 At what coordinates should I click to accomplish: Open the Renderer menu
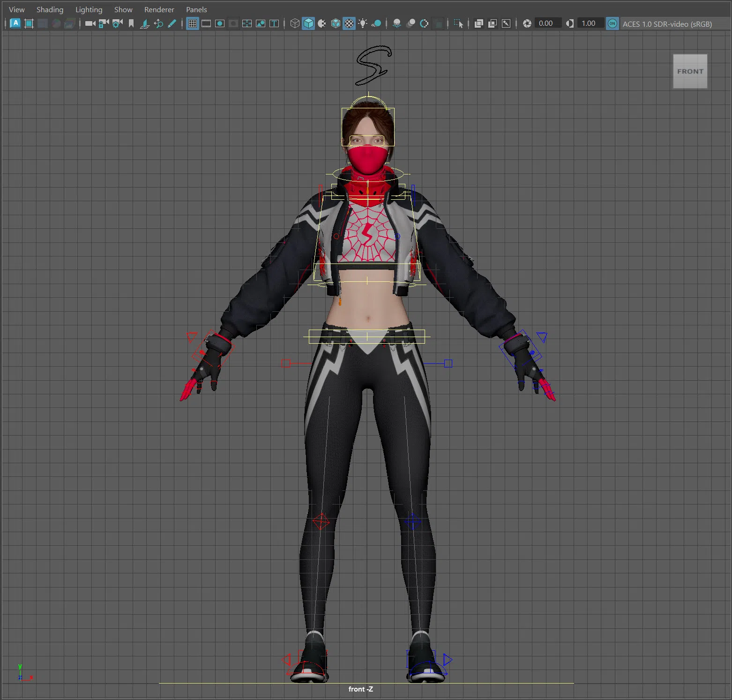tap(159, 9)
